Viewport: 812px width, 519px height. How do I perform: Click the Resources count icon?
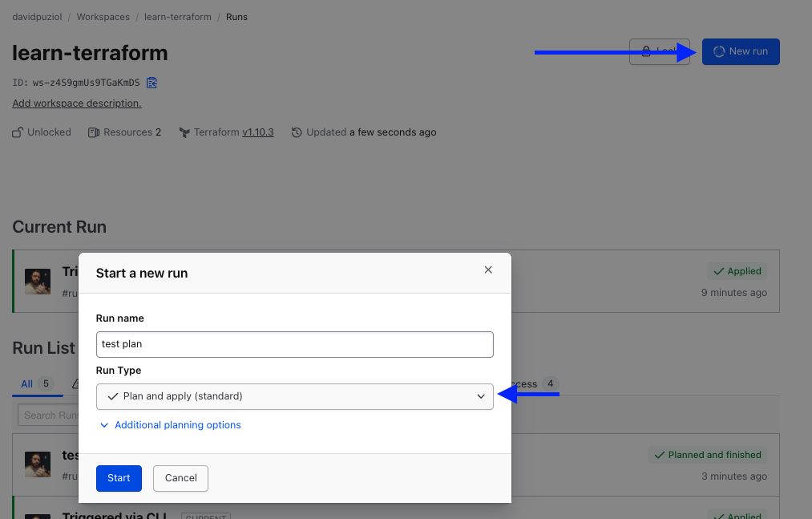click(x=94, y=132)
